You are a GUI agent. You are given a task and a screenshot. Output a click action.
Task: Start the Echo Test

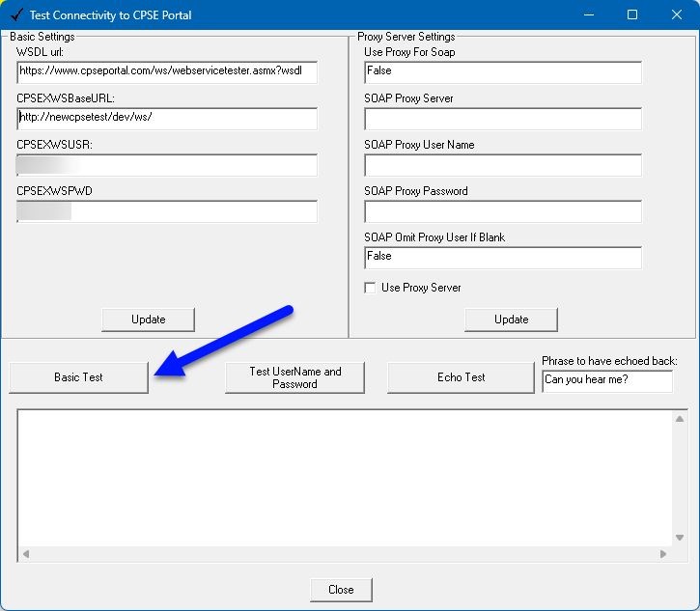point(461,377)
